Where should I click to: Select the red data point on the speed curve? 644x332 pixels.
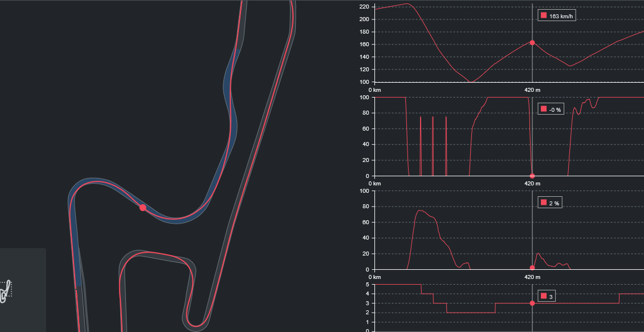pos(532,43)
